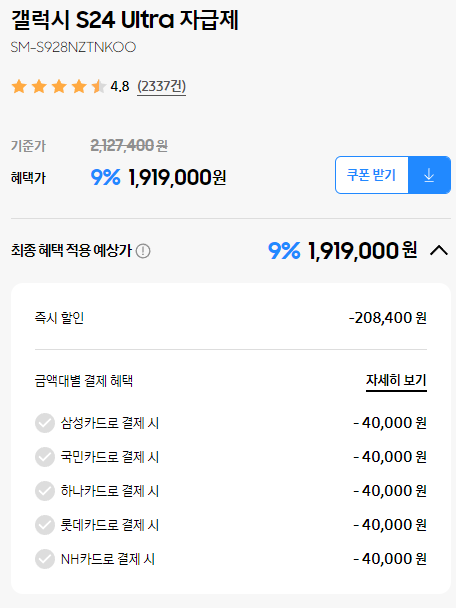Click the 갤럭시 S24 Ultra 자급제 title
Screen dimensions: 456x608
124,20
